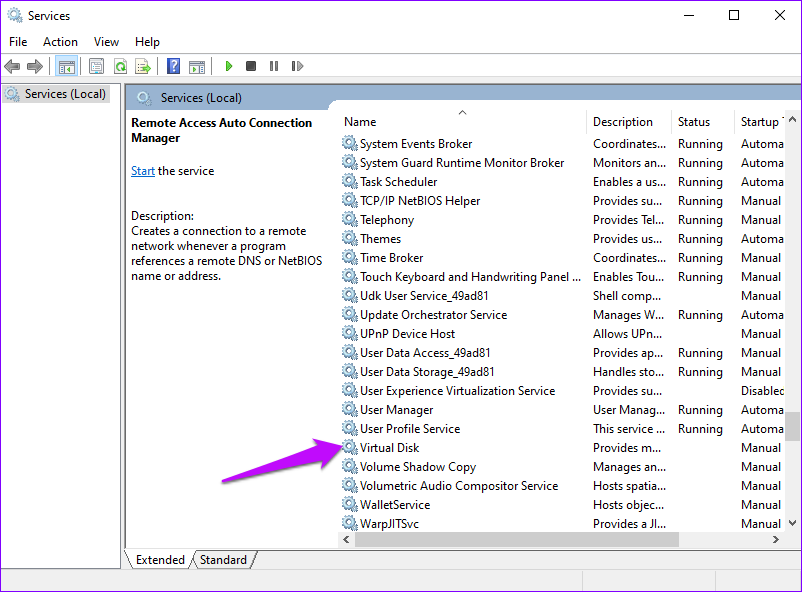The image size is (802, 592).
Task: Click the vertical scrollbar thumb
Action: 792,426
